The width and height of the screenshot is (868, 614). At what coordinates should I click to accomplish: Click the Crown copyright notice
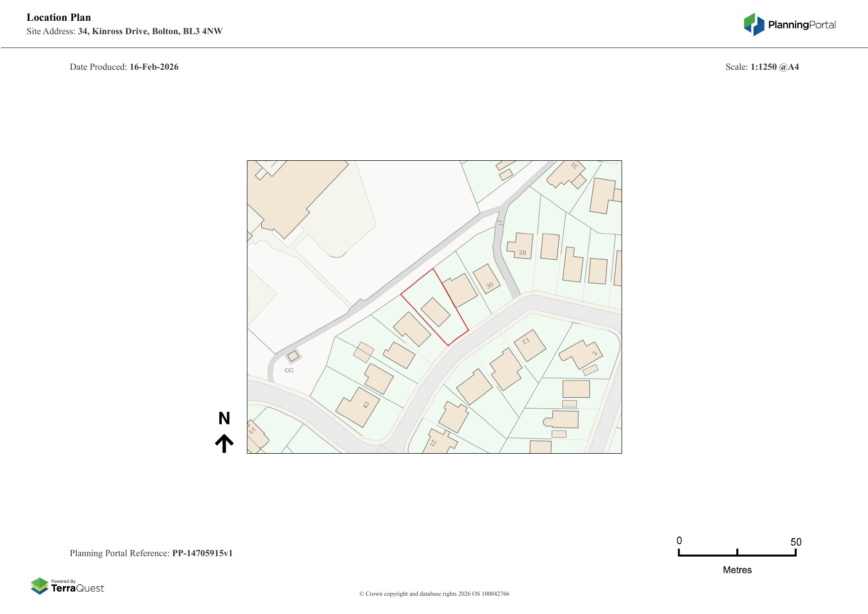(434, 594)
